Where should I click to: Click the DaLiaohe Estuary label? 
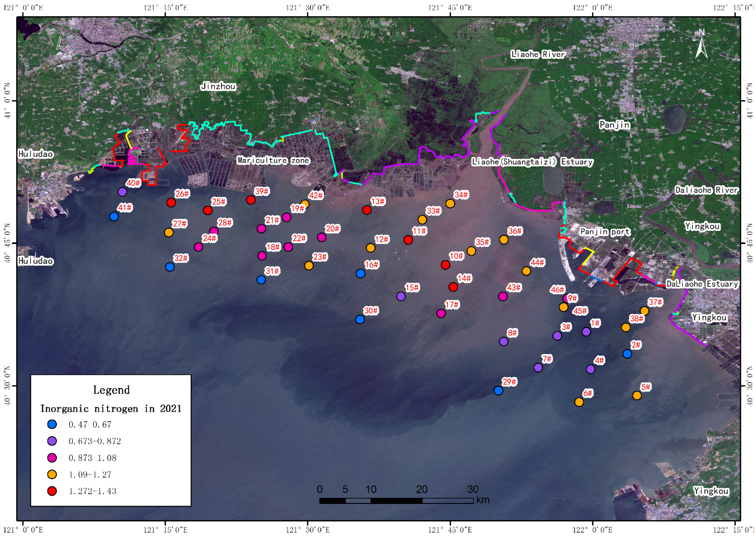pyautogui.click(x=702, y=284)
